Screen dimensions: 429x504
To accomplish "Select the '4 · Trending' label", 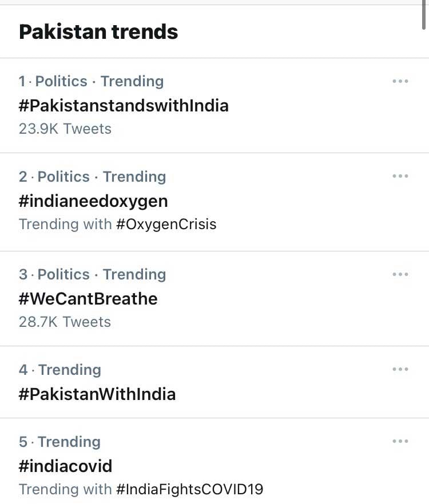I will [60, 370].
